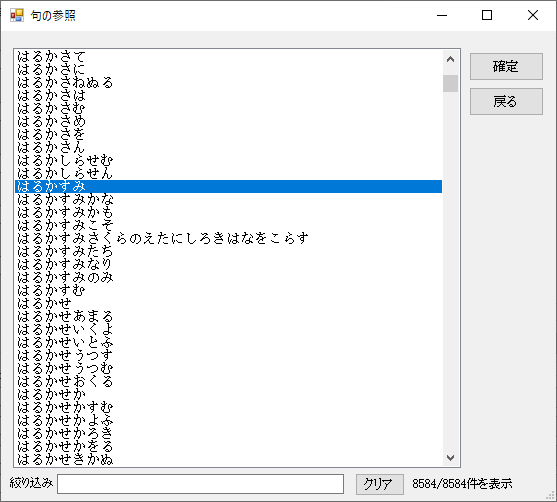Click the app icon in title bar
Screen dimensions: 557x502
point(17,15)
